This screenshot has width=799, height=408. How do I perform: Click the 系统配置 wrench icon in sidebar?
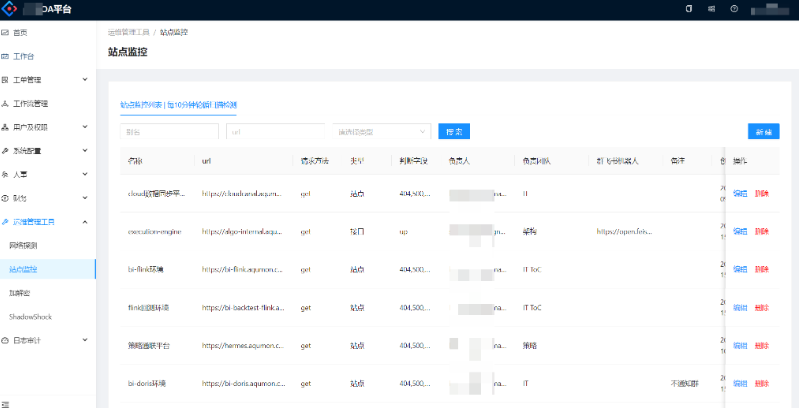pyautogui.click(x=6, y=150)
